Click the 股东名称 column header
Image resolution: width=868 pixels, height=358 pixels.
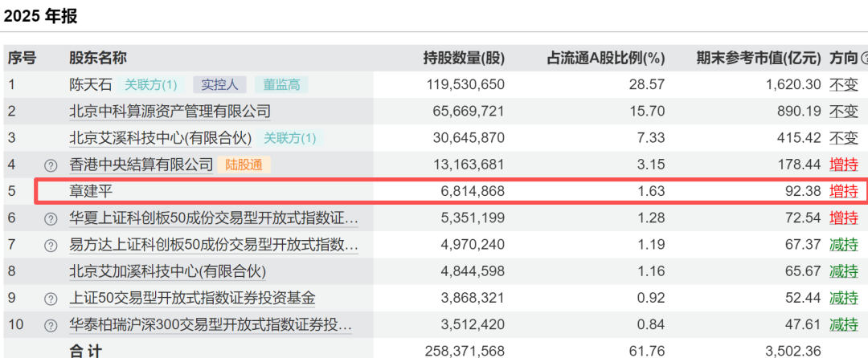tap(98, 58)
